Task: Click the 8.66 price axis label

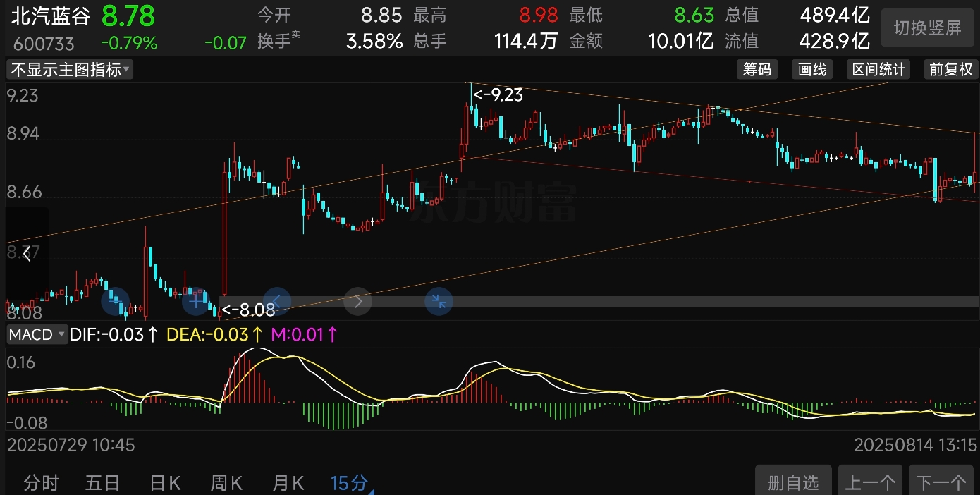Action: (23, 192)
